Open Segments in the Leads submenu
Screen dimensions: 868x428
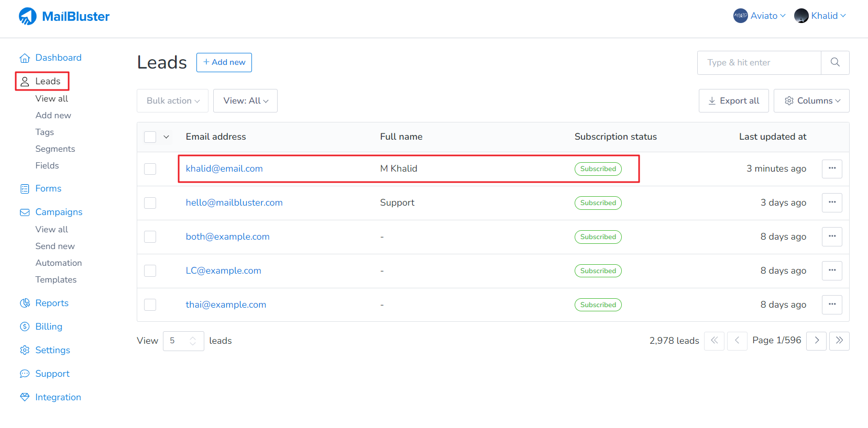click(x=55, y=149)
